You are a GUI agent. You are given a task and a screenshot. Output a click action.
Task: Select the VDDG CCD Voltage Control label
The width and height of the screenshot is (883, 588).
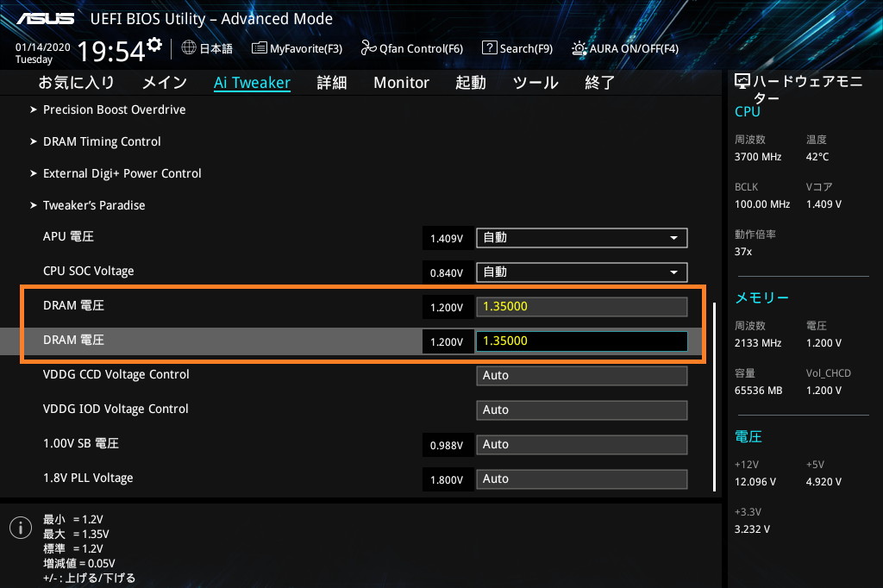pyautogui.click(x=116, y=374)
